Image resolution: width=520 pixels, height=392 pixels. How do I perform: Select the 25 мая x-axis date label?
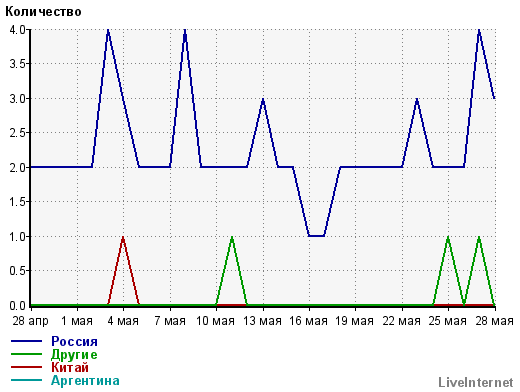pos(447,321)
